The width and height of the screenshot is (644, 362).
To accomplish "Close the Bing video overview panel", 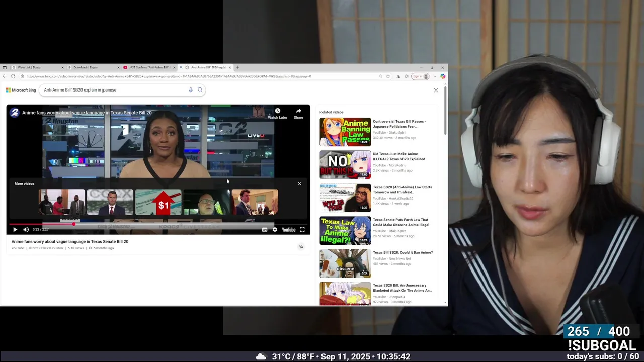I will point(436,90).
